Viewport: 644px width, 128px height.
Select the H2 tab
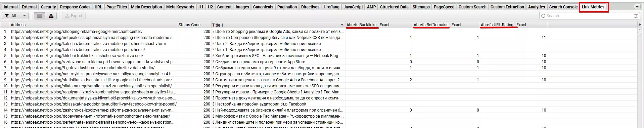click(x=210, y=7)
